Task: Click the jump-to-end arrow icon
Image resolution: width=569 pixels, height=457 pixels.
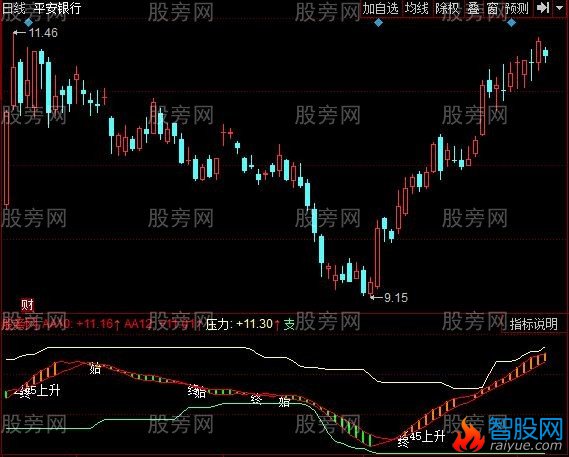Action: click(x=543, y=8)
